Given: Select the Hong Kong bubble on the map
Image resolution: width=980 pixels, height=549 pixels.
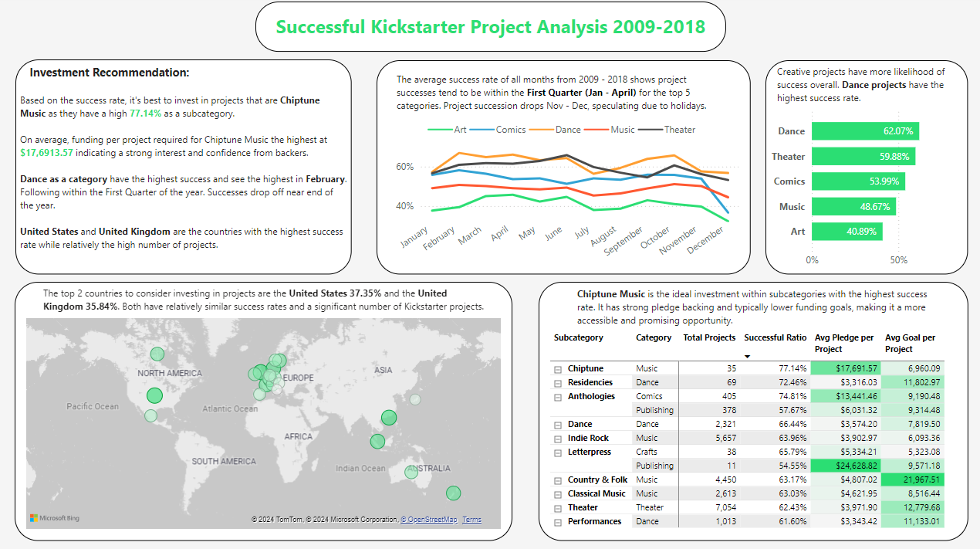Looking at the screenshot, I should click(388, 418).
